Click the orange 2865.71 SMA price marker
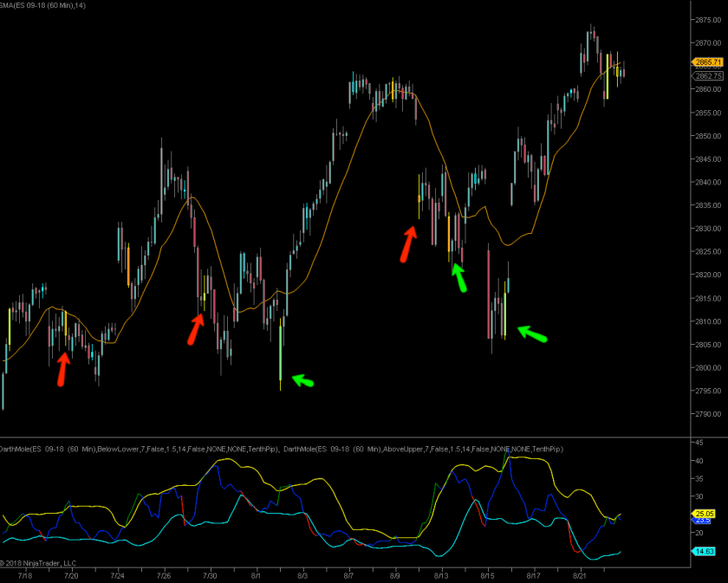This screenshot has width=728, height=583. [707, 62]
